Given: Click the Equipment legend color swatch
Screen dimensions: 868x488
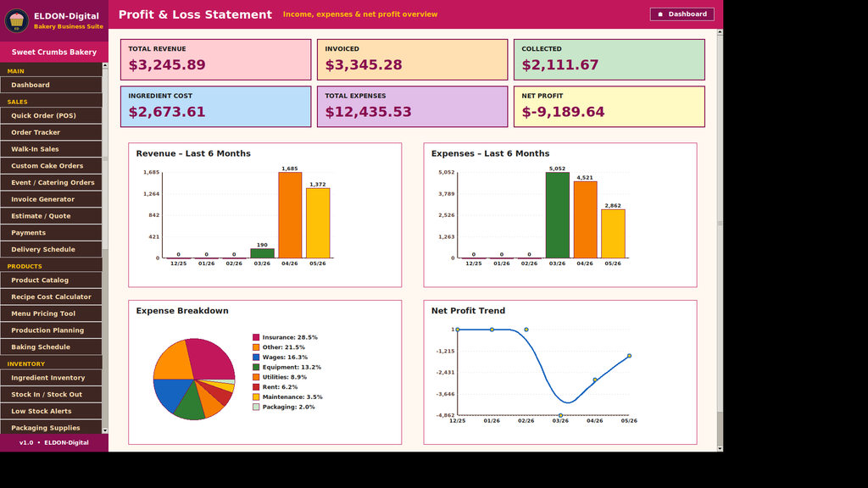Looking at the screenshot, I should point(256,368).
